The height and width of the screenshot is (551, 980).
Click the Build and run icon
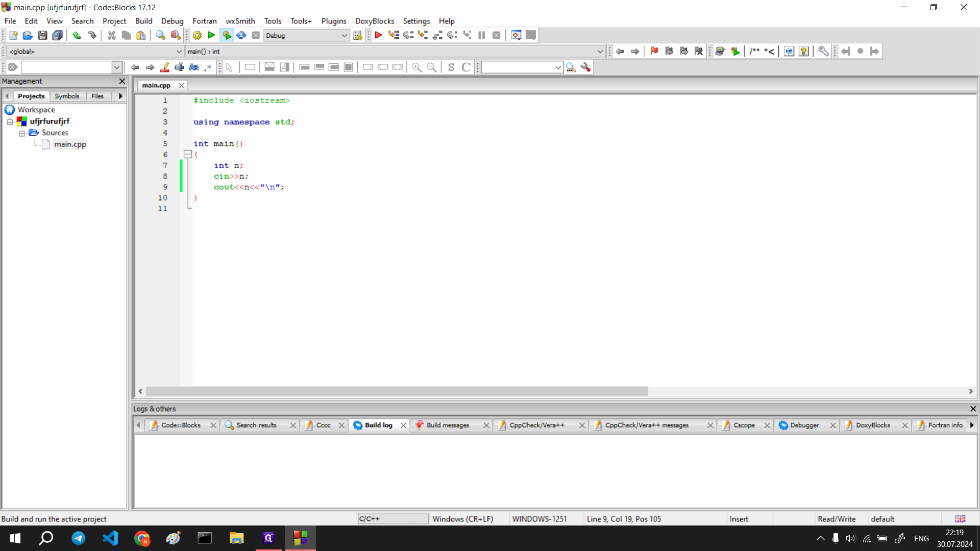click(x=227, y=35)
